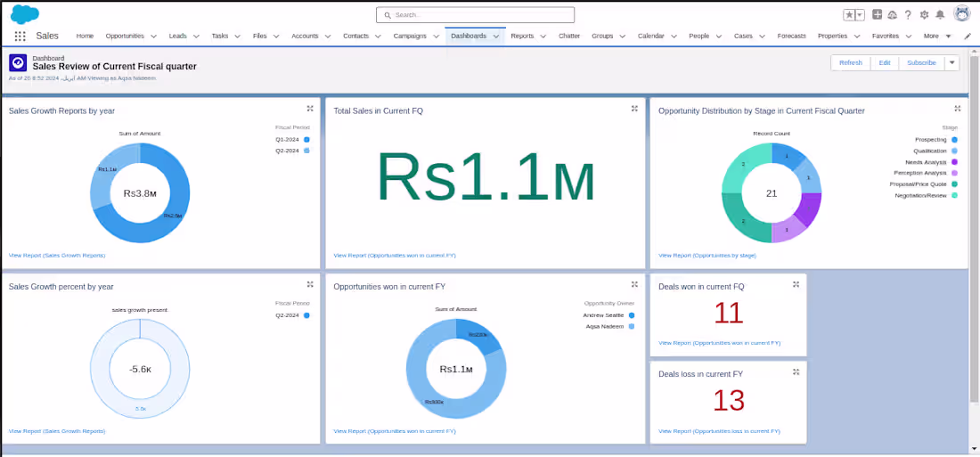Expand the Total Sales in Current FQ widget
This screenshot has width=980, height=457.
click(634, 109)
